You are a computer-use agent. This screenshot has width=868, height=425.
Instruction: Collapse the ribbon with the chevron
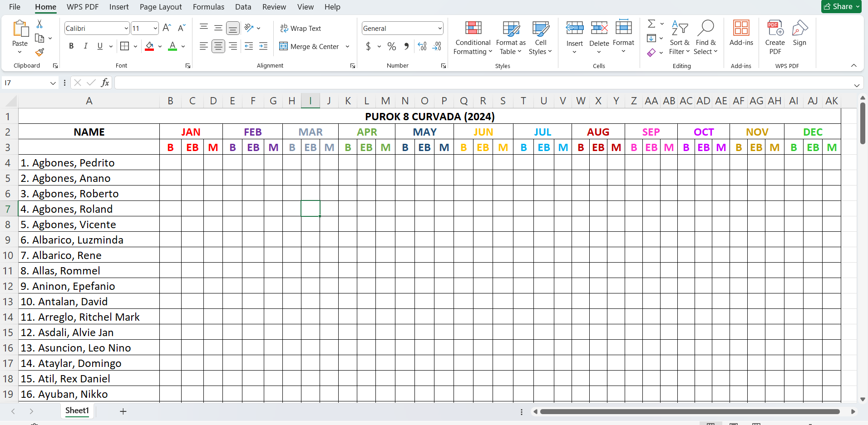(x=854, y=66)
